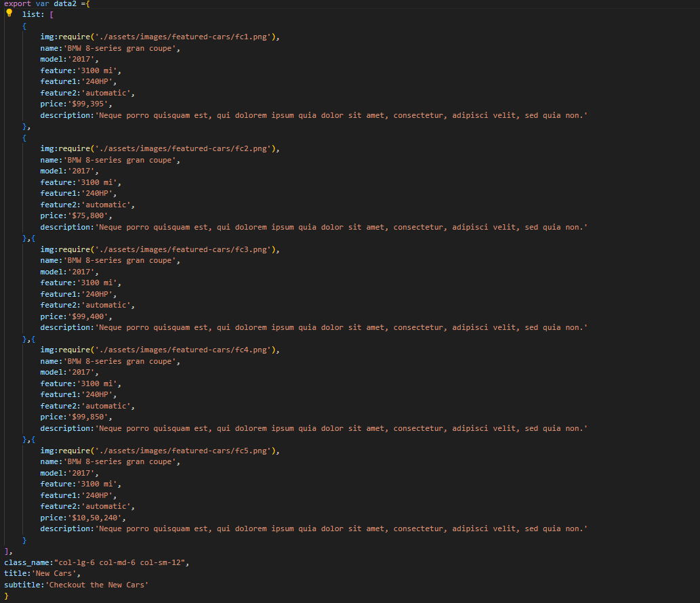Screen dimensions: 700x603
Task: Click the data2 variable name
Action: 66,3
